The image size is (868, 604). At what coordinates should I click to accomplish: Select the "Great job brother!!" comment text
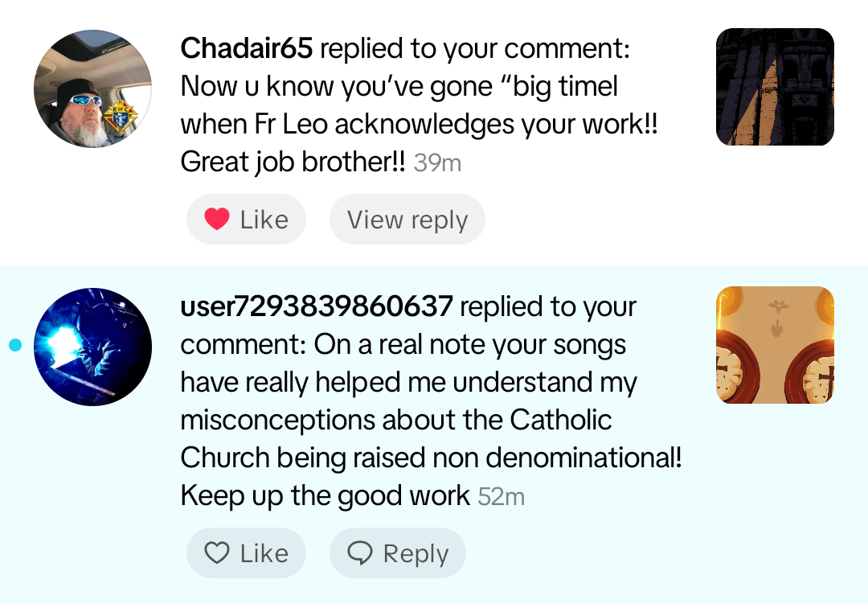click(294, 162)
